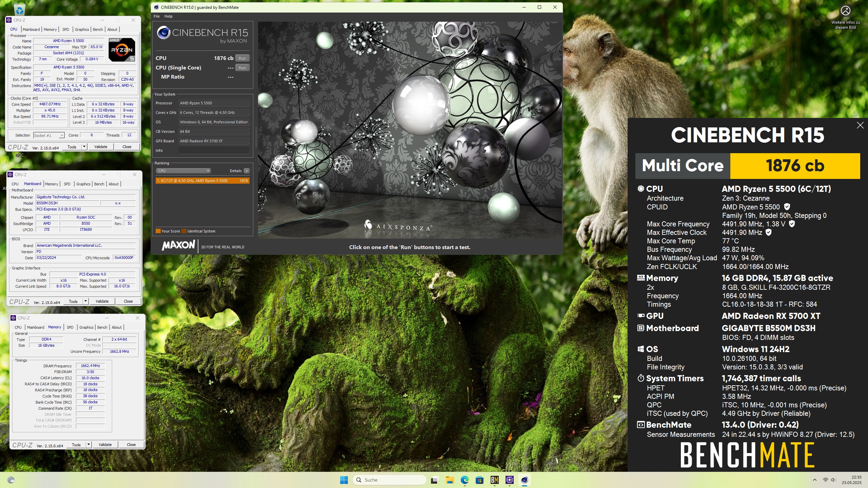Click the Cinebench R15 logo sphere
The image size is (868, 488).
pyautogui.click(x=163, y=33)
